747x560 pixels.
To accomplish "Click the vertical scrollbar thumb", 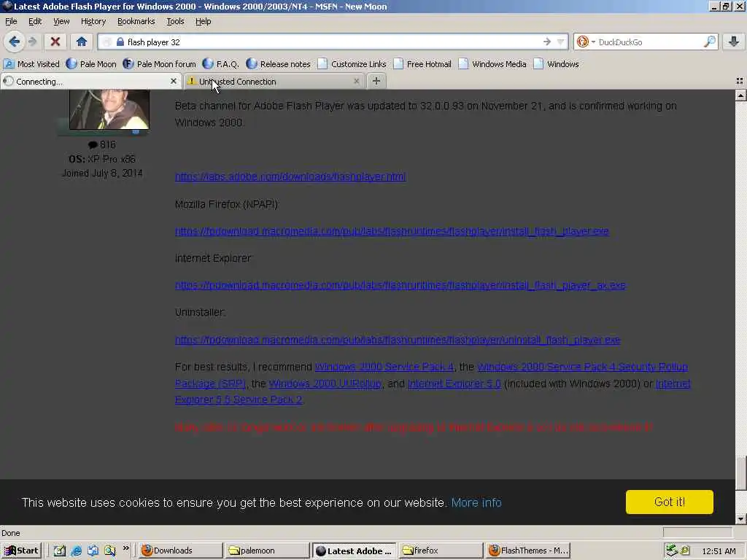I will point(740,472).
